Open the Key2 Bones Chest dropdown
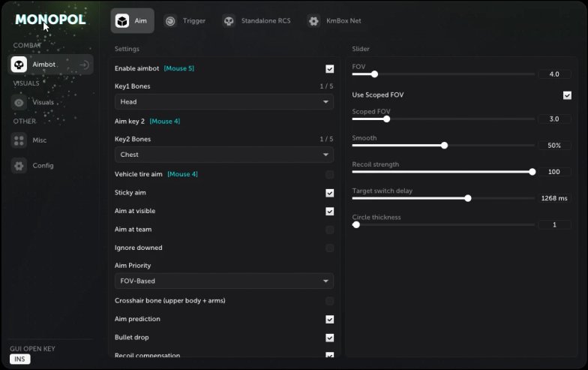The width and height of the screenshot is (588, 370). tap(224, 155)
